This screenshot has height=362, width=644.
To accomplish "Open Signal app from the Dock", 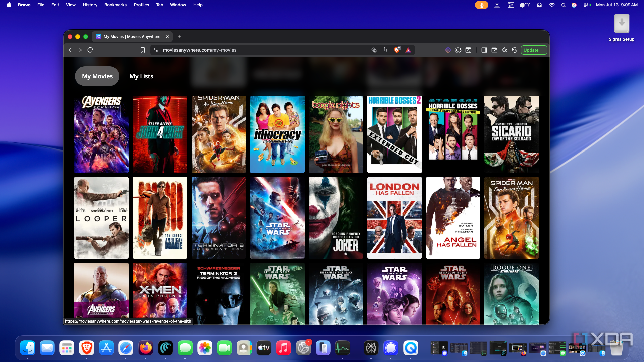I will pos(391,348).
